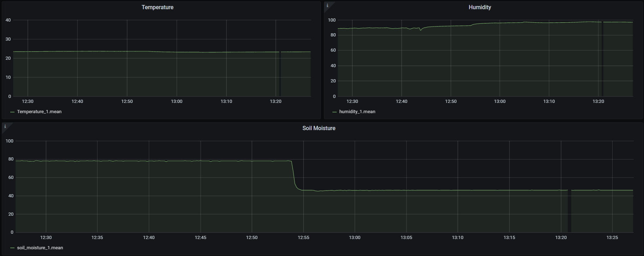
Task: Click the 13:00 tick label on Soil Moisture axis
Action: [x=355, y=238]
